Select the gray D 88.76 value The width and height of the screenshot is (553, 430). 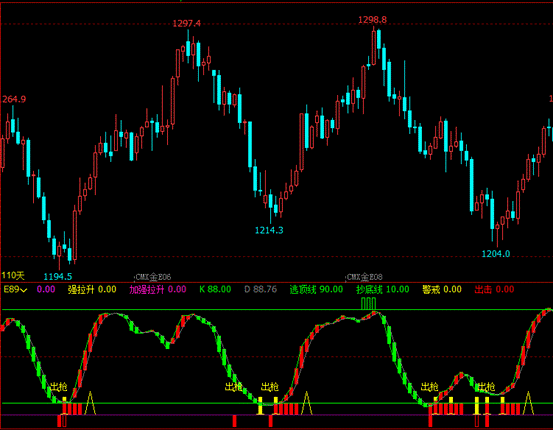click(x=261, y=290)
